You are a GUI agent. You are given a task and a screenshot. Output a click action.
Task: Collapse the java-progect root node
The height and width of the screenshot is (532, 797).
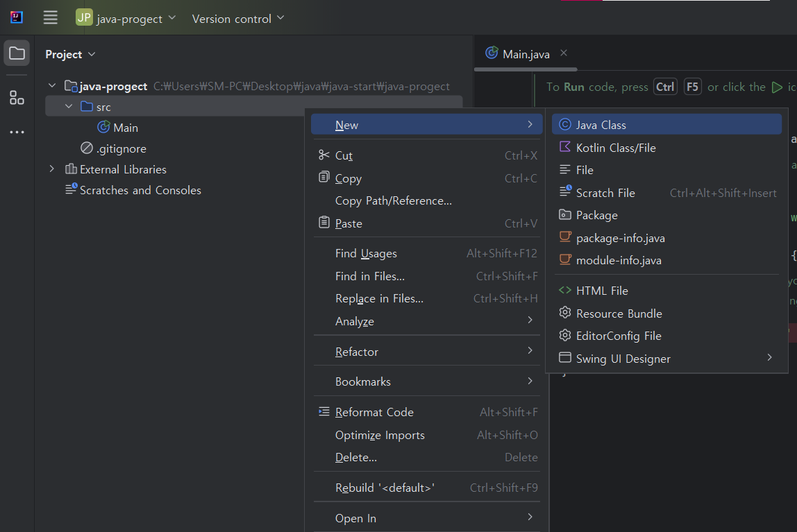click(x=52, y=85)
